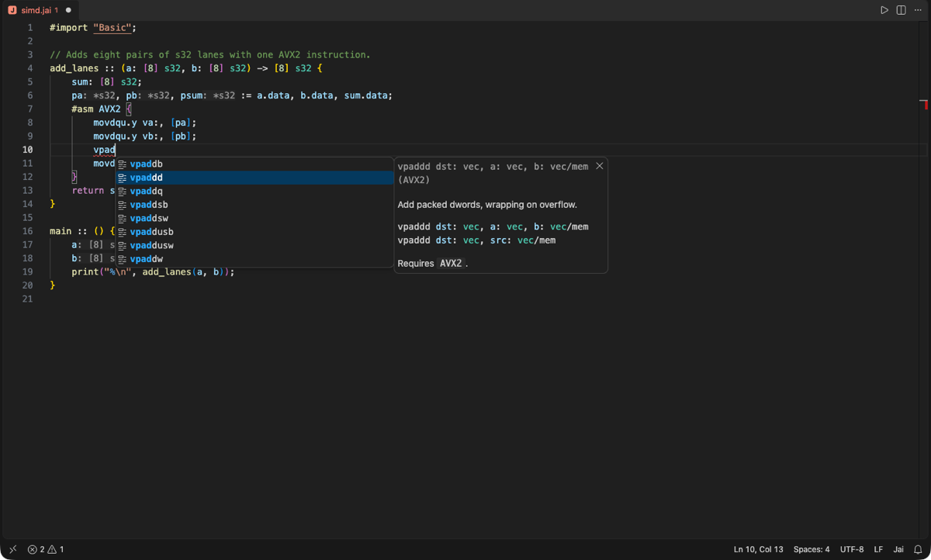This screenshot has width=931, height=560.
Task: Change indentation via Spaces: 4
Action: pos(812,549)
